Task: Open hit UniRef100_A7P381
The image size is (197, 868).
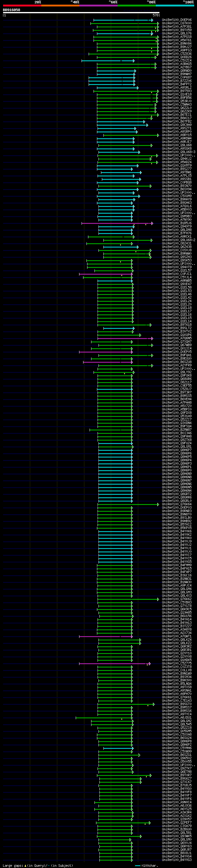Action: pos(176,26)
